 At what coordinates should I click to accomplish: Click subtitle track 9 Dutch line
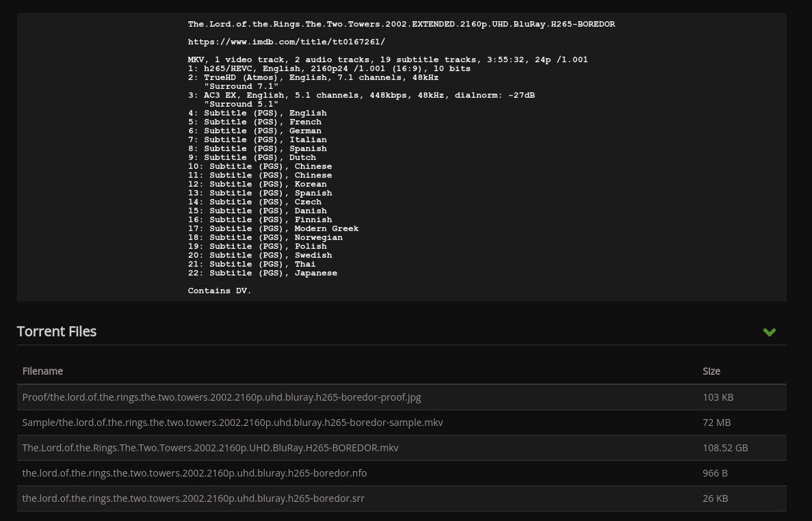[252, 157]
